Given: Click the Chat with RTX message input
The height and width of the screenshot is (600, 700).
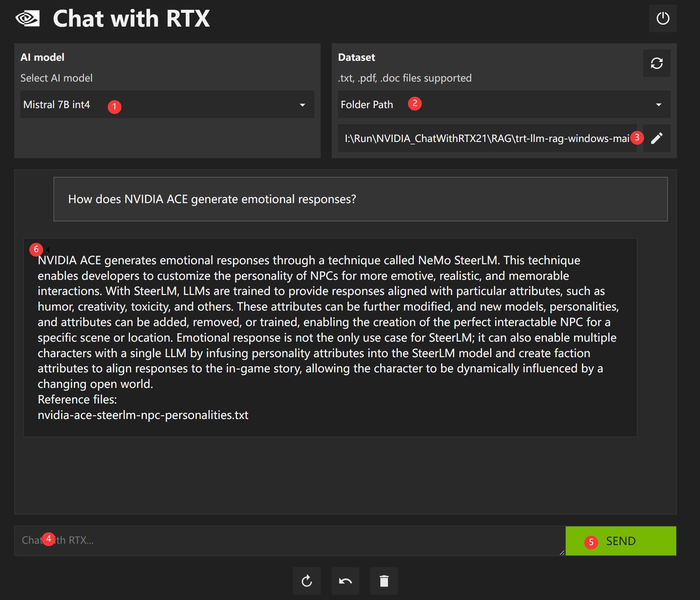Looking at the screenshot, I should (x=290, y=541).
